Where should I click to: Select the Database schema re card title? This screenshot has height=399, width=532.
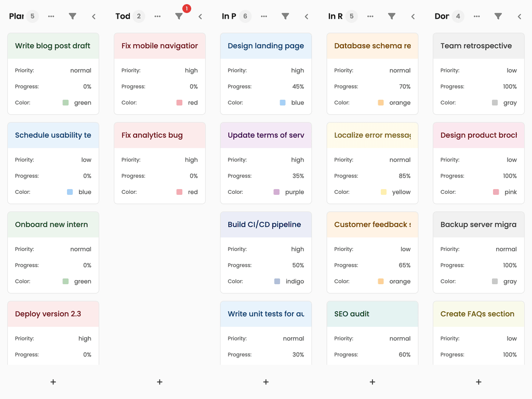coord(373,46)
